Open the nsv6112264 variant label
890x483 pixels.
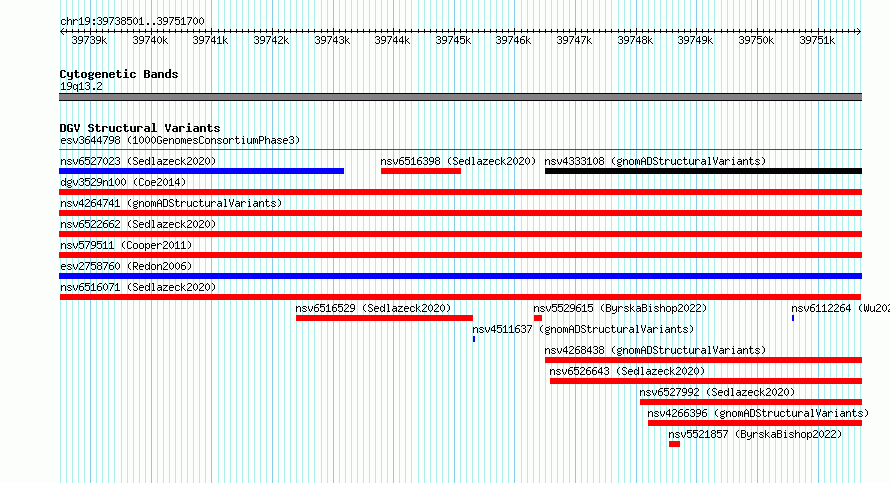[840, 308]
